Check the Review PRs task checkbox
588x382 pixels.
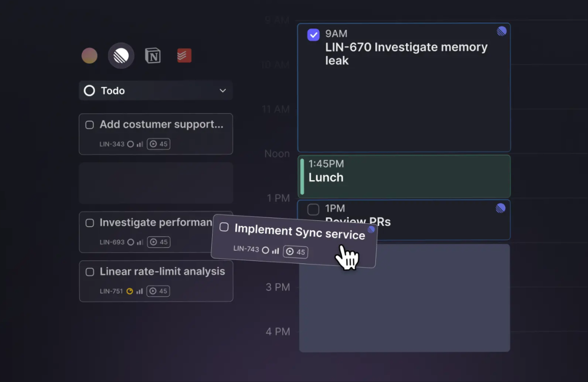tap(313, 210)
